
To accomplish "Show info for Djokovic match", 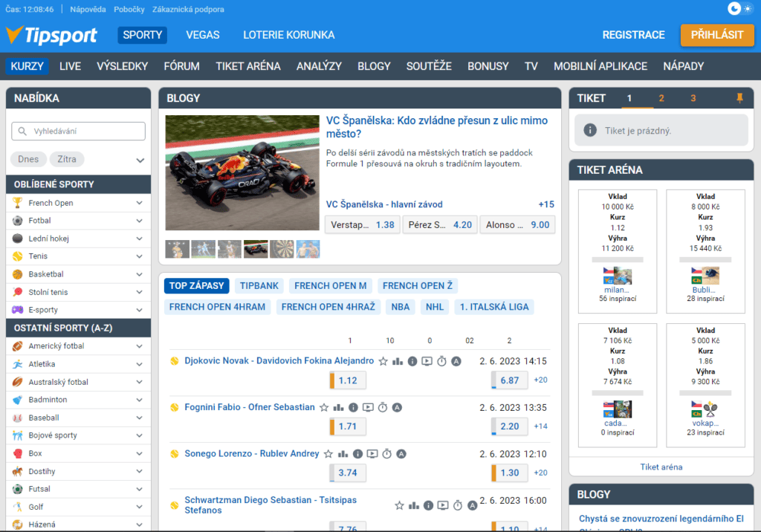I will point(412,361).
